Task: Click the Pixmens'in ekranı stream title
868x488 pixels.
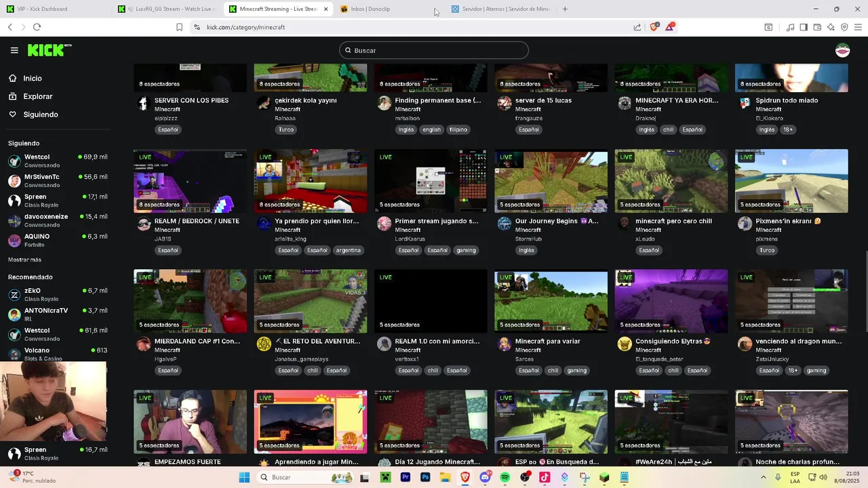Action: [789, 221]
